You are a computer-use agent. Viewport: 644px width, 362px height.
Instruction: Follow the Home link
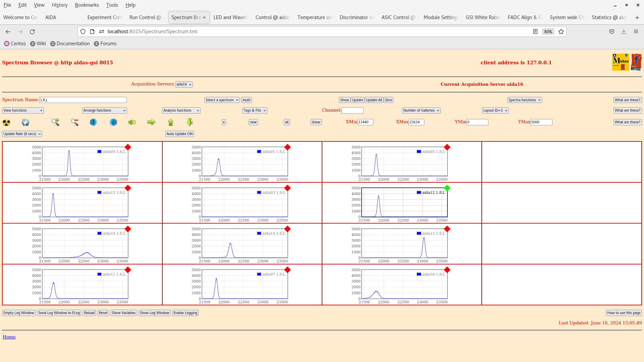[9, 337]
